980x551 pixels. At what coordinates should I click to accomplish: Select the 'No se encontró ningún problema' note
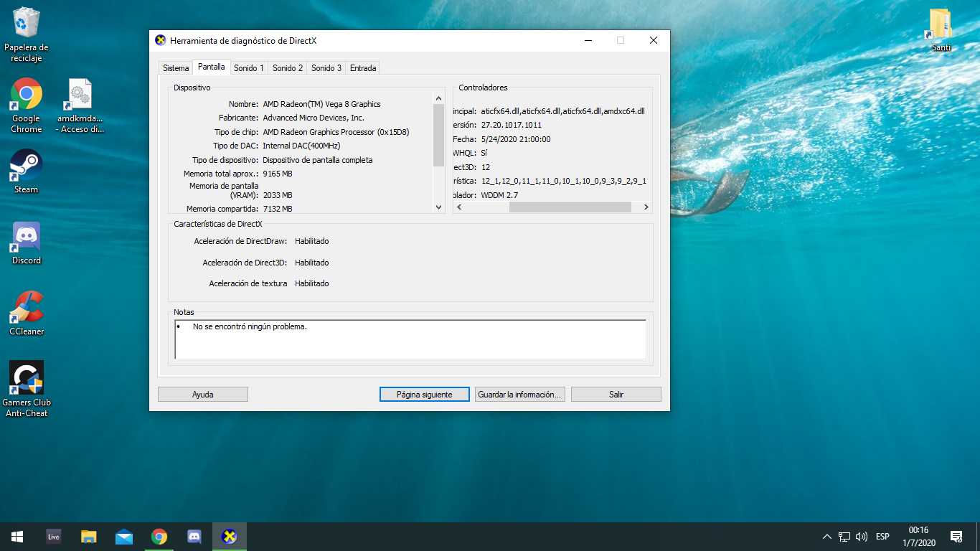click(x=250, y=326)
